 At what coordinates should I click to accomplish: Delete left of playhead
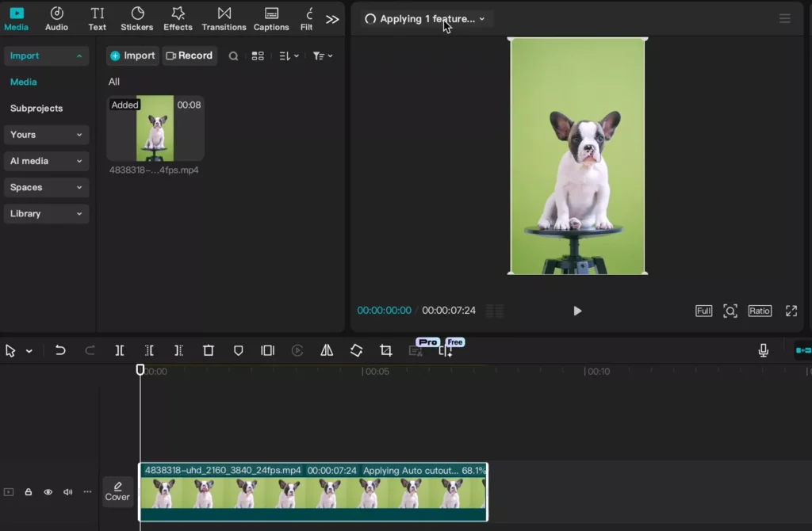tap(149, 350)
